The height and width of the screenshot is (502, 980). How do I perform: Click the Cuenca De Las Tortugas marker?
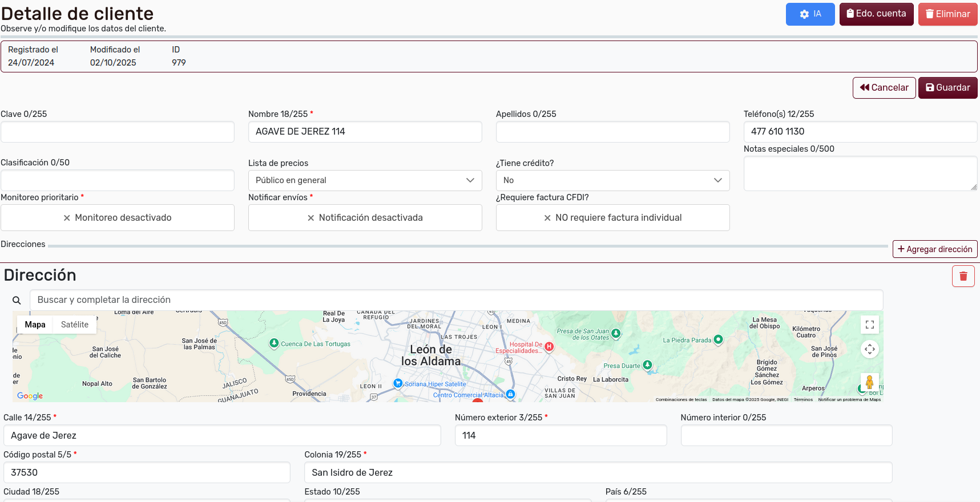coord(274,343)
